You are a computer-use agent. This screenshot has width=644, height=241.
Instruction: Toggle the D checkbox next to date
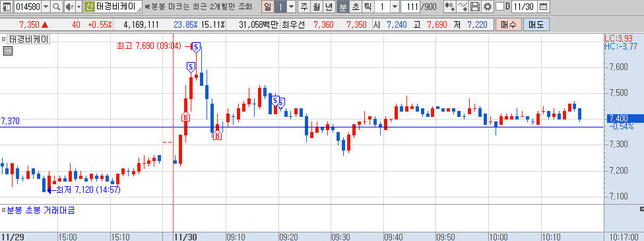pos(500,7)
